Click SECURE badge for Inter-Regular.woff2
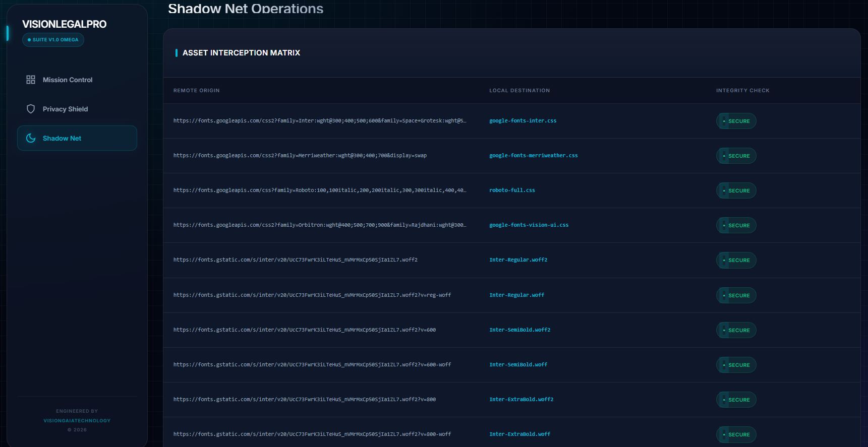868x447 pixels. (736, 260)
